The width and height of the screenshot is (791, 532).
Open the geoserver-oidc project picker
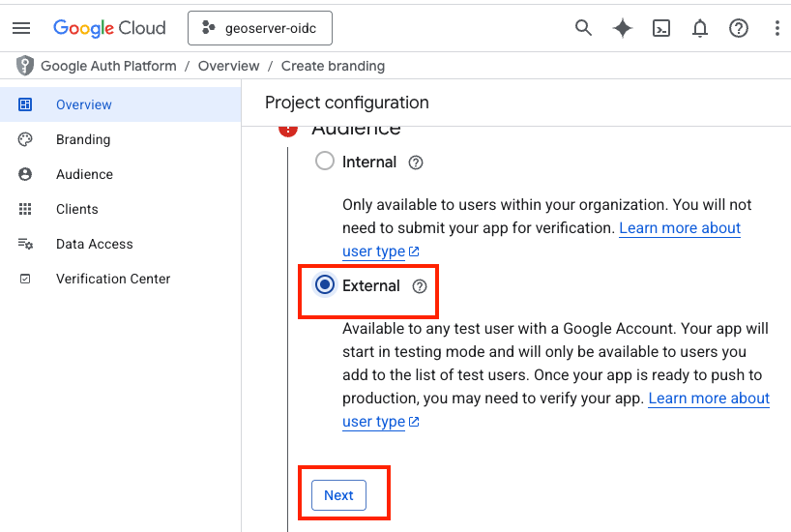click(x=260, y=28)
